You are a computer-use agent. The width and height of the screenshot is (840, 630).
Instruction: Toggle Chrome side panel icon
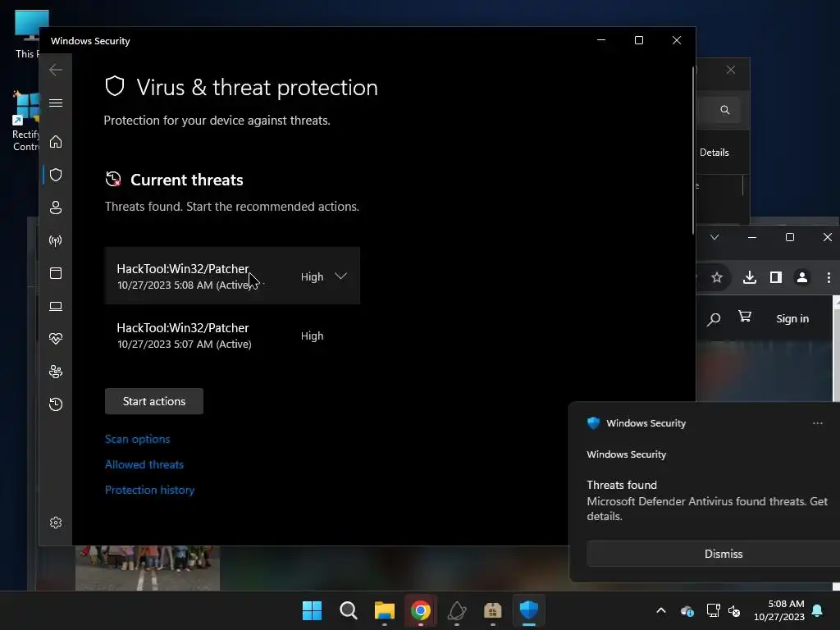point(776,277)
